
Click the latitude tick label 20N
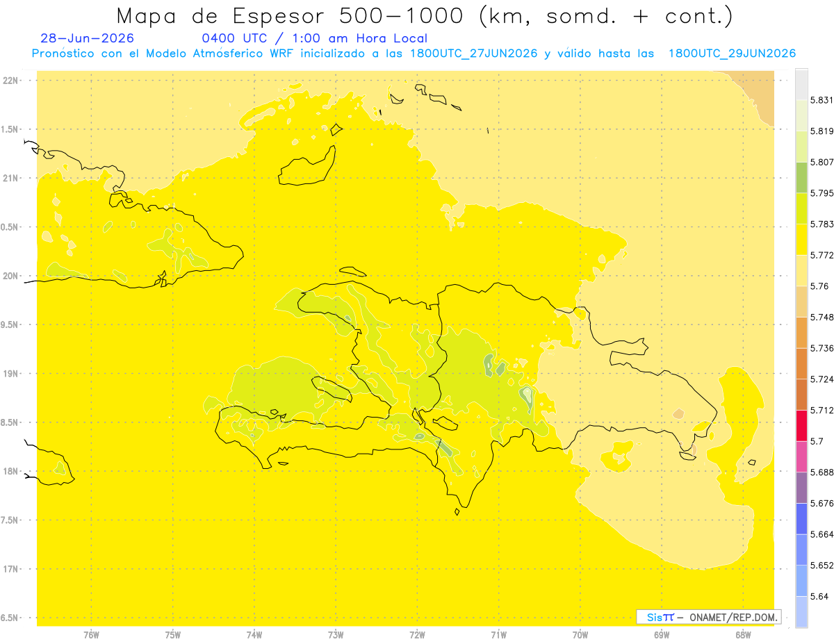(10, 276)
